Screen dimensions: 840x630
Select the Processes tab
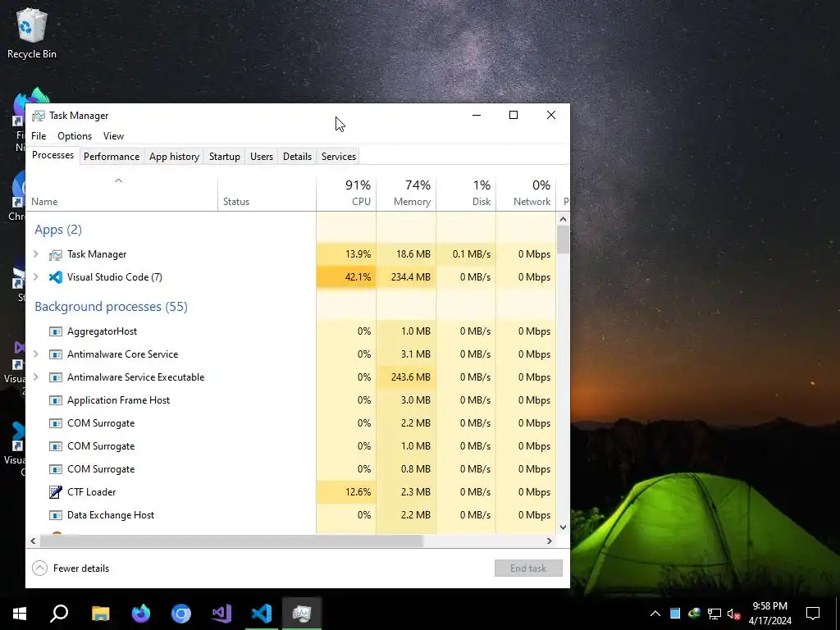[53, 155]
